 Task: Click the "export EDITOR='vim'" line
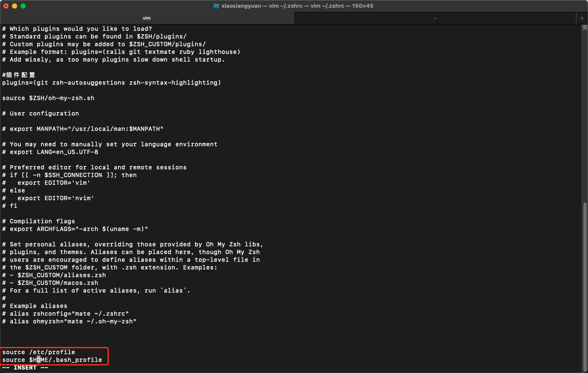[46, 183]
